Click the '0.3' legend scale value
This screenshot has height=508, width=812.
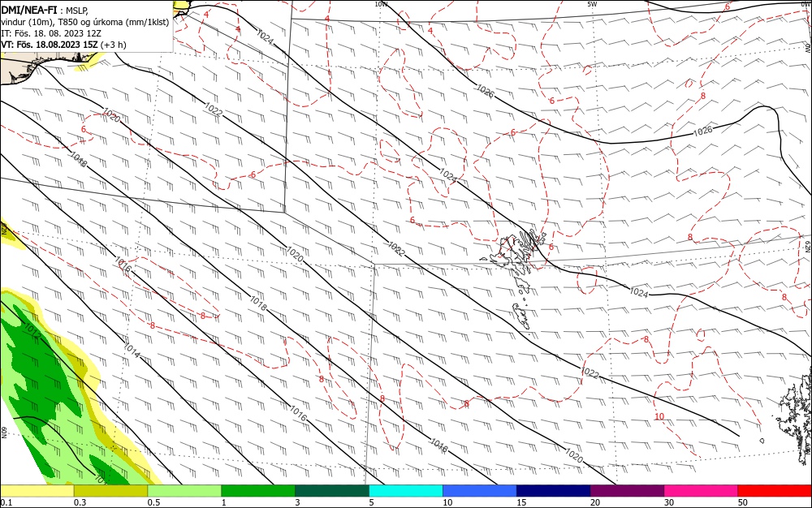coord(80,502)
